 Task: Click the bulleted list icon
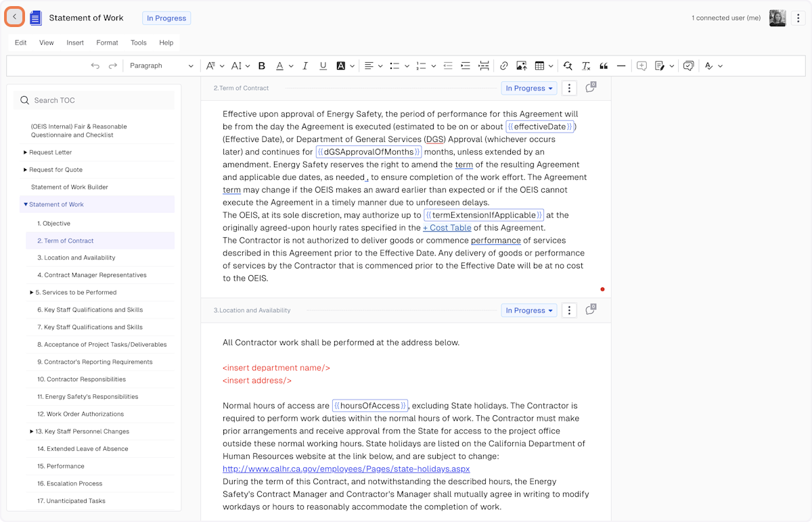[x=395, y=66]
